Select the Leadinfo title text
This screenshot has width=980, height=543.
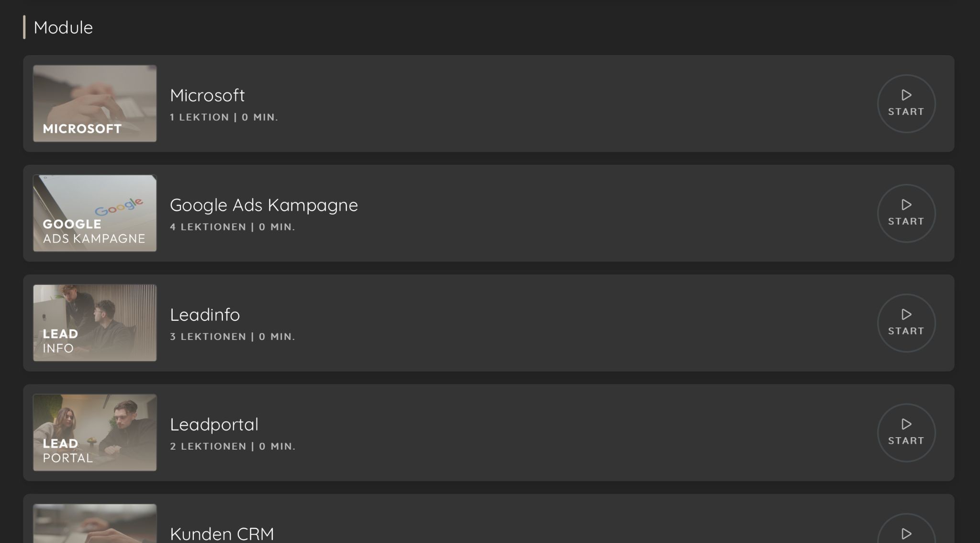pyautogui.click(x=205, y=315)
